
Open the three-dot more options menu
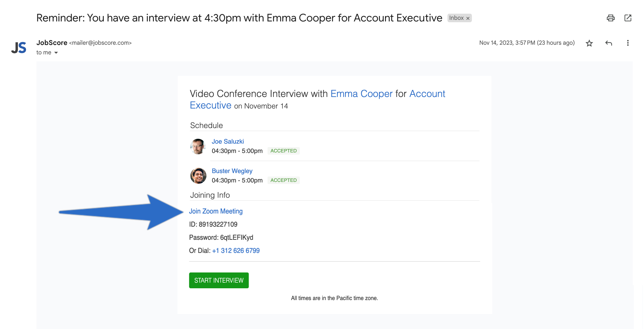coord(628,43)
